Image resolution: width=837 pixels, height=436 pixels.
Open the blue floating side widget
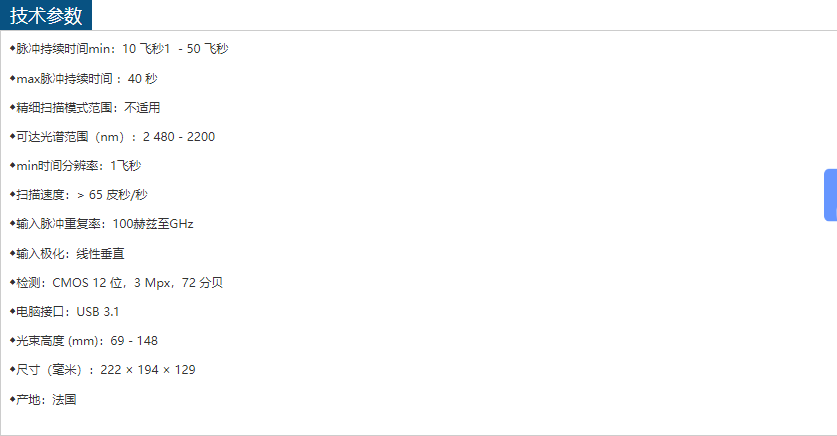click(830, 195)
